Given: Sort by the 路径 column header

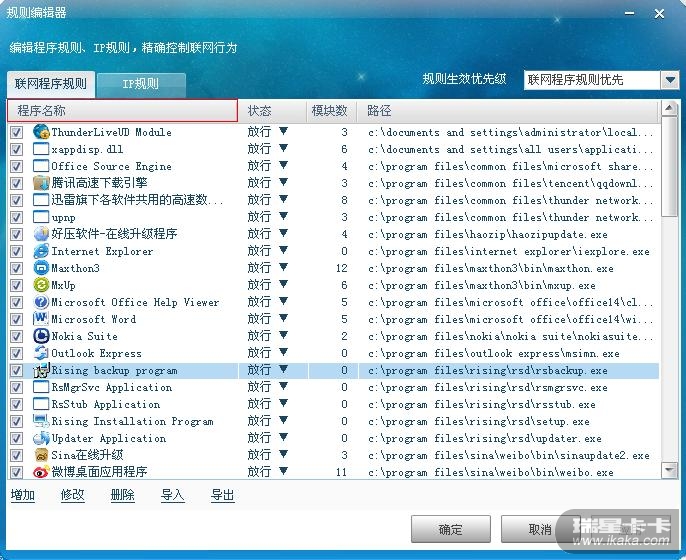Looking at the screenshot, I should click(508, 111).
